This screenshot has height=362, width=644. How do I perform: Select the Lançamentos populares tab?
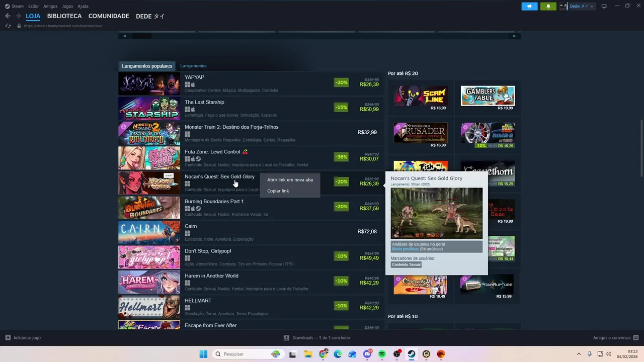click(x=147, y=66)
